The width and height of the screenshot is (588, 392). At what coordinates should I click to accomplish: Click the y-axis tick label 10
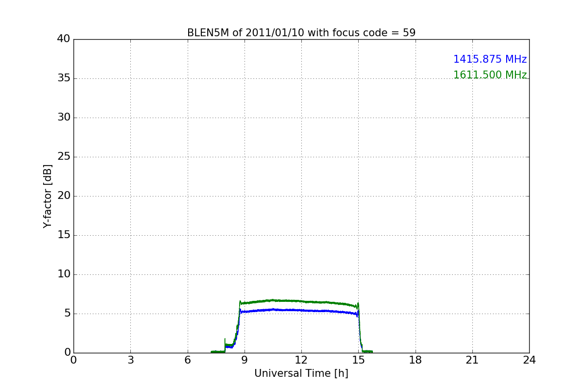click(x=64, y=274)
